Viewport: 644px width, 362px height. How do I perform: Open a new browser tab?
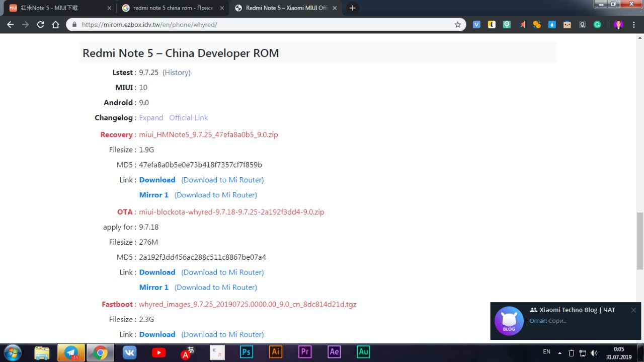pyautogui.click(x=353, y=8)
